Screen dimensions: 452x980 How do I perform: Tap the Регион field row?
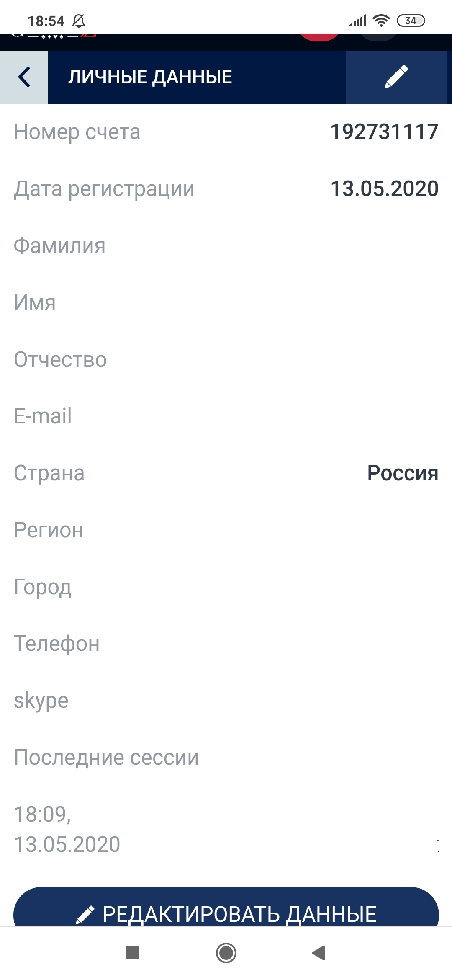tap(226, 530)
